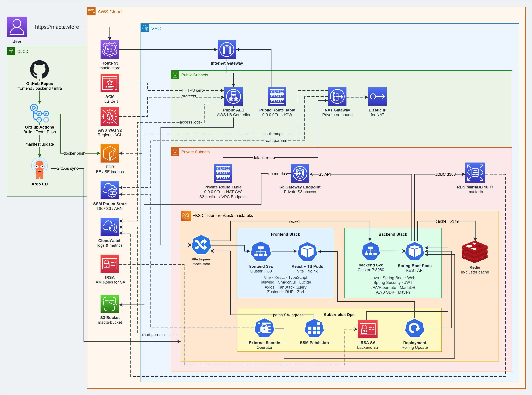Select the 'S3 prefix → VPC Endpoint' text
Viewport: 532px width, 395px height.
[x=223, y=197]
